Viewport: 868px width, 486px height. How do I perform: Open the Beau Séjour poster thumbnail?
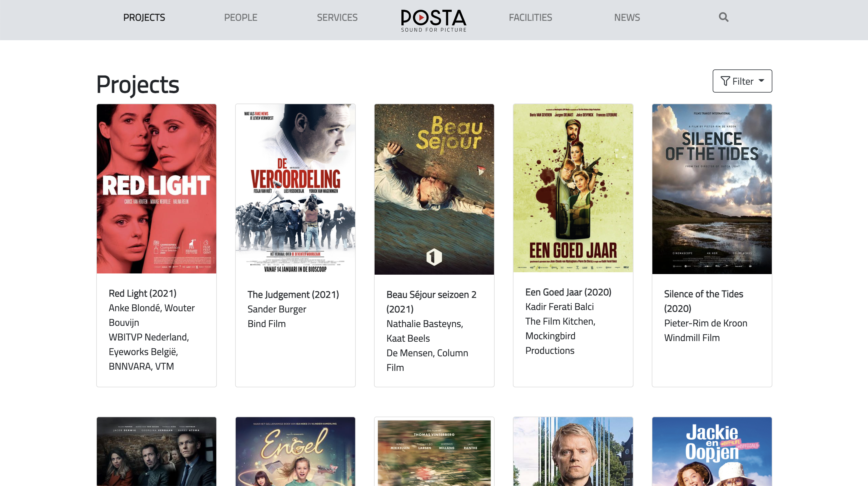click(434, 189)
